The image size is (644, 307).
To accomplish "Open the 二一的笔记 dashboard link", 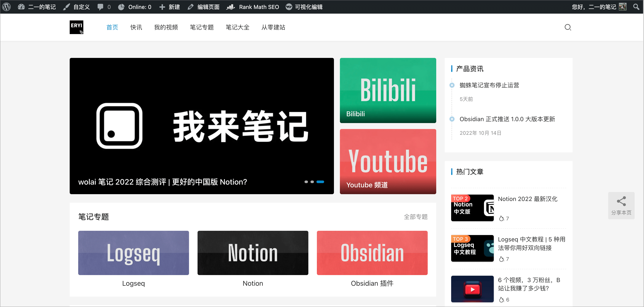I will [37, 7].
